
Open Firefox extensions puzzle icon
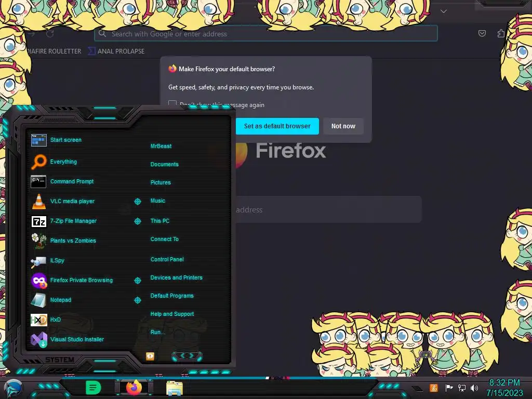[501, 33]
